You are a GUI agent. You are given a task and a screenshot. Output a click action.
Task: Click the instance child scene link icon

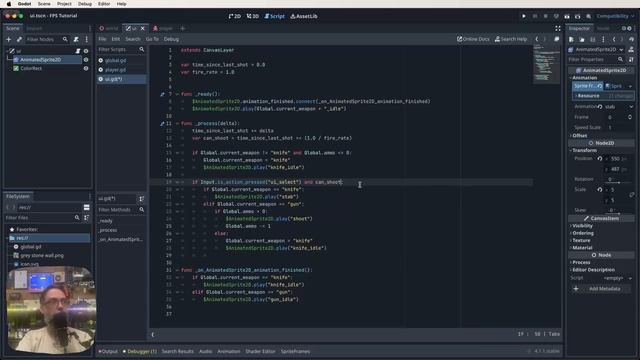[19, 39]
